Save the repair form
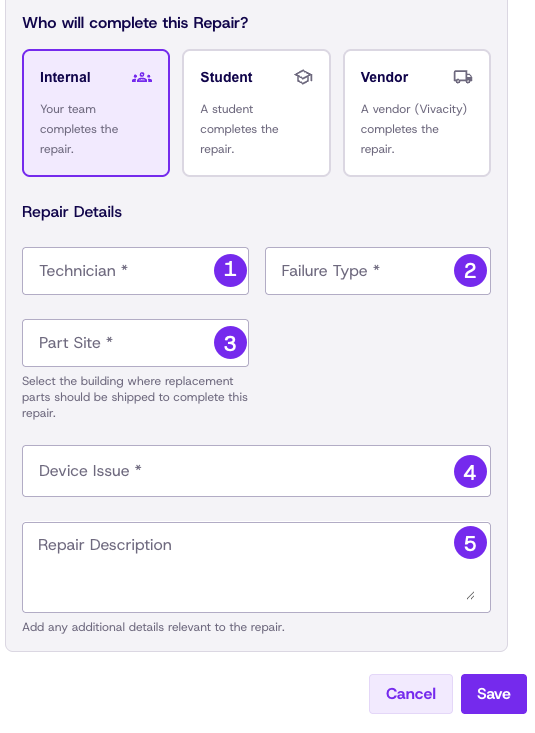 494,694
